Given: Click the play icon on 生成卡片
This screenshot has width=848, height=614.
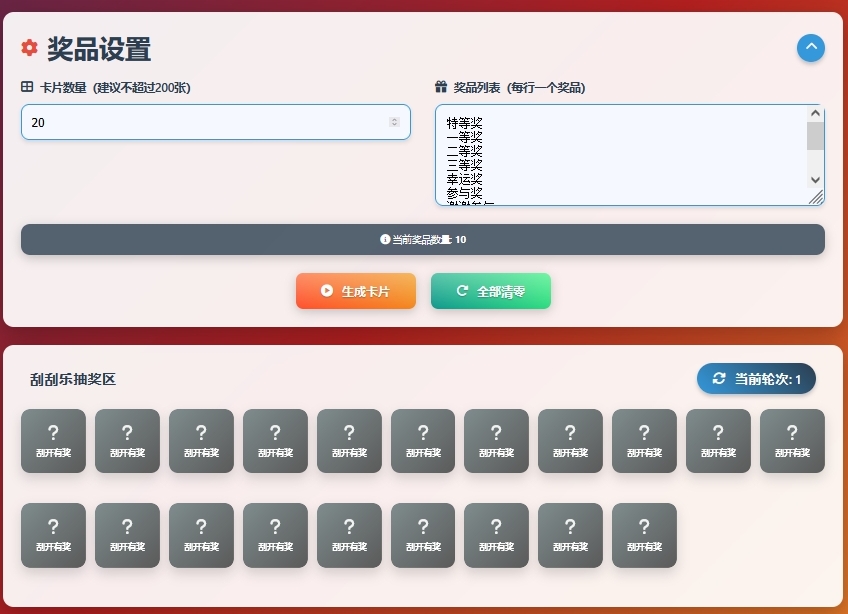Looking at the screenshot, I should [327, 291].
